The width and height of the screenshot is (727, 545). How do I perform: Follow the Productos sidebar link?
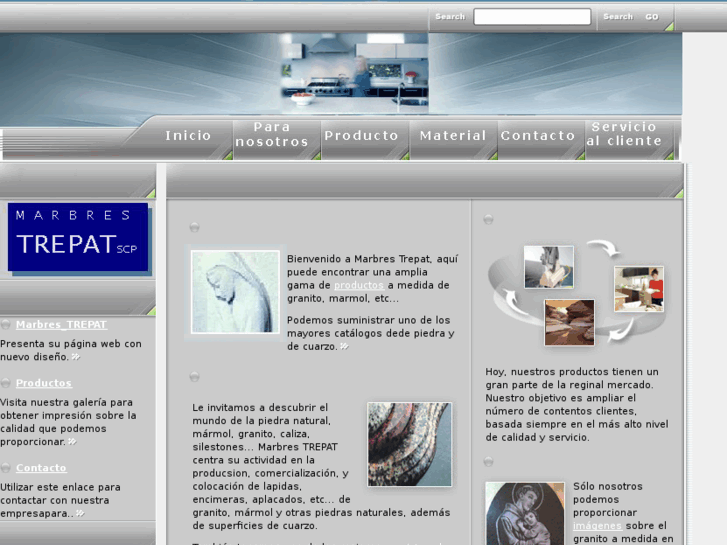(44, 383)
